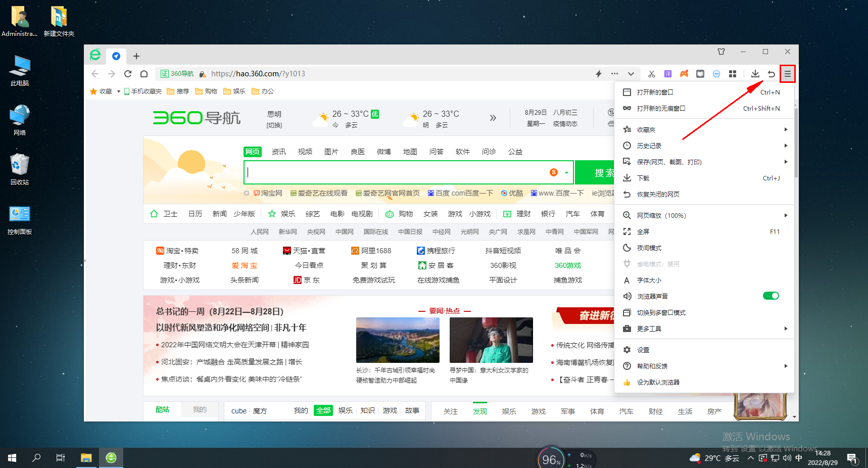Expand the favorites submenu arrow

[x=786, y=129]
